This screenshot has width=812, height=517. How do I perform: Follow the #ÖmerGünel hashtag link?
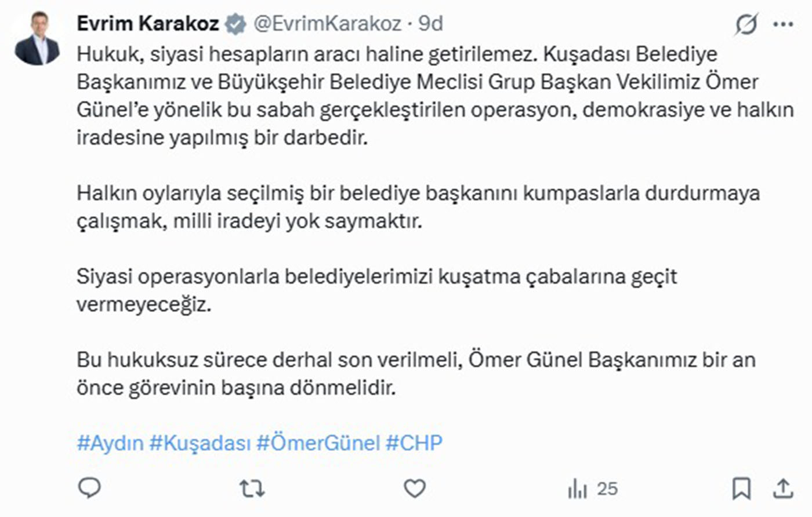[x=318, y=443]
